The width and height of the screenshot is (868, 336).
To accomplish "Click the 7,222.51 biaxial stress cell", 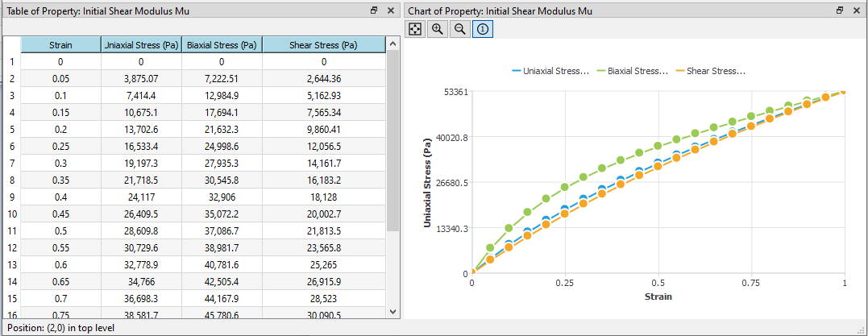I will [222, 79].
